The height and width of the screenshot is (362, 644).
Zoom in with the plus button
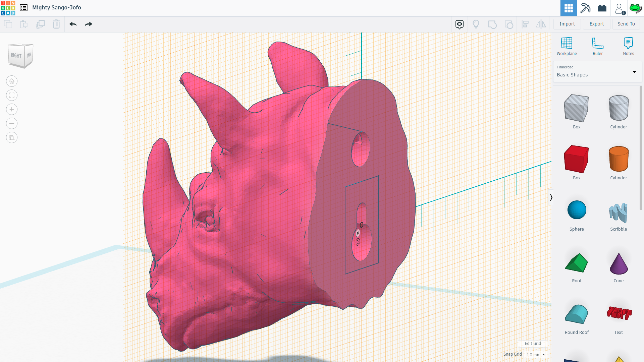pyautogui.click(x=12, y=109)
